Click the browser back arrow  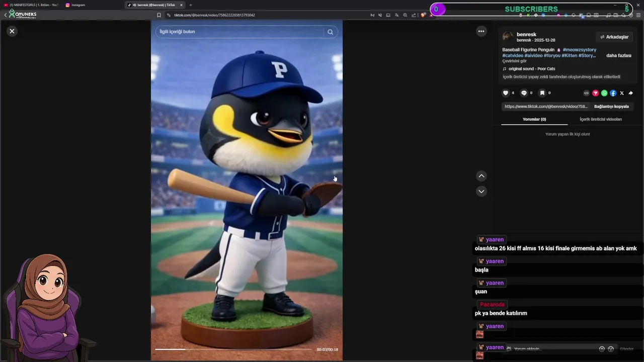click(6, 15)
